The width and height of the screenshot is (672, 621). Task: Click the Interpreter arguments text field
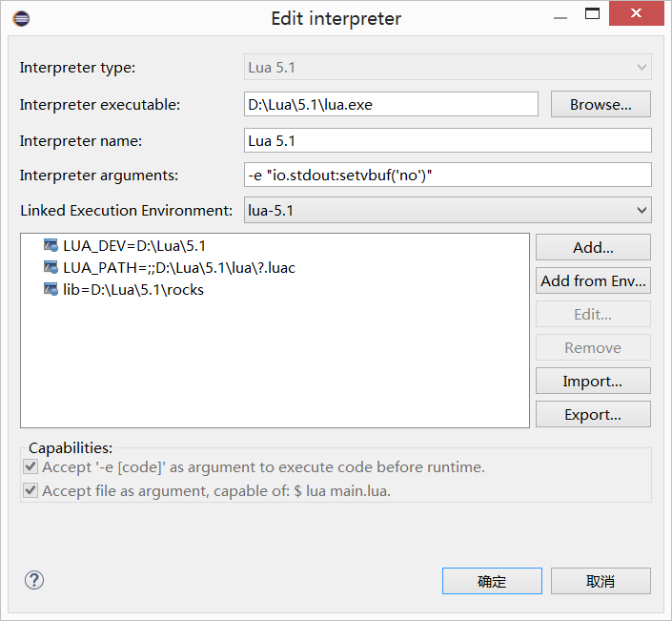click(x=447, y=175)
